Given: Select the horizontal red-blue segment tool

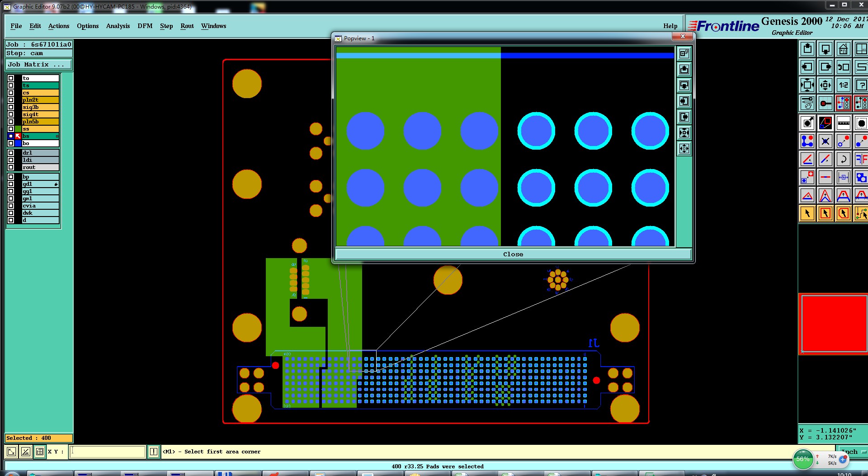Looking at the screenshot, I should pos(826,177).
